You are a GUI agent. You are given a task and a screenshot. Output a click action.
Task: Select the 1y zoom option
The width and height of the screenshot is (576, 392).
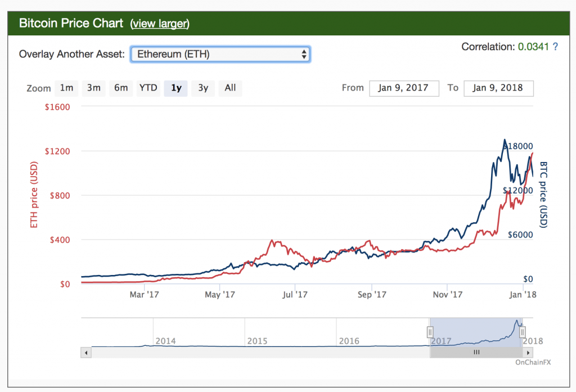[x=176, y=88]
